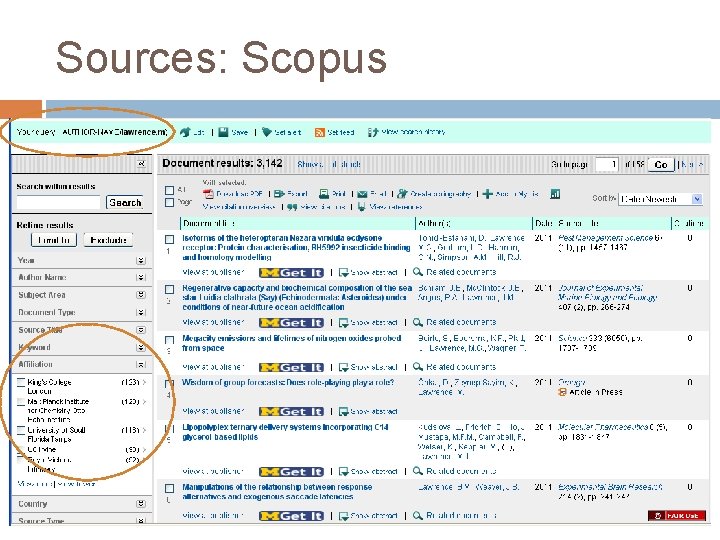
Task: Click Get It for the Manipulations article
Action: [x=292, y=516]
